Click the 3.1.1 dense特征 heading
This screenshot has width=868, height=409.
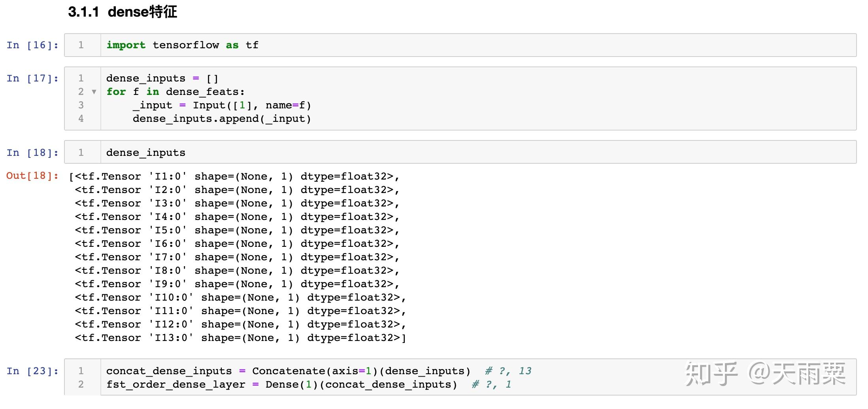pyautogui.click(x=123, y=12)
